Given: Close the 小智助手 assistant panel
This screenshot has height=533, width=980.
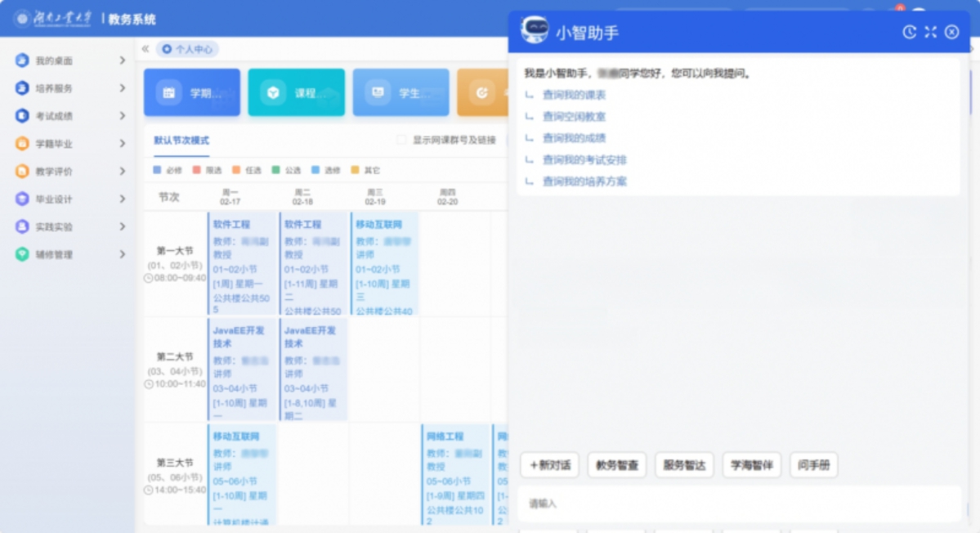Looking at the screenshot, I should coord(951,32).
